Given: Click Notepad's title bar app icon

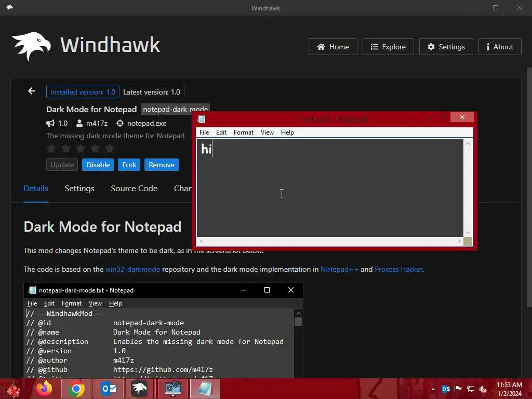Looking at the screenshot, I should pos(202,119).
